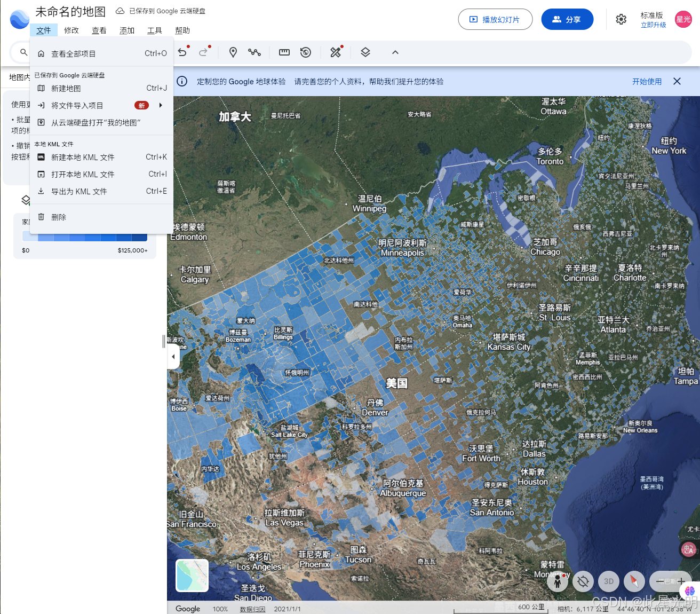Click the $0 legend label
The width and height of the screenshot is (700, 614).
coord(26,250)
